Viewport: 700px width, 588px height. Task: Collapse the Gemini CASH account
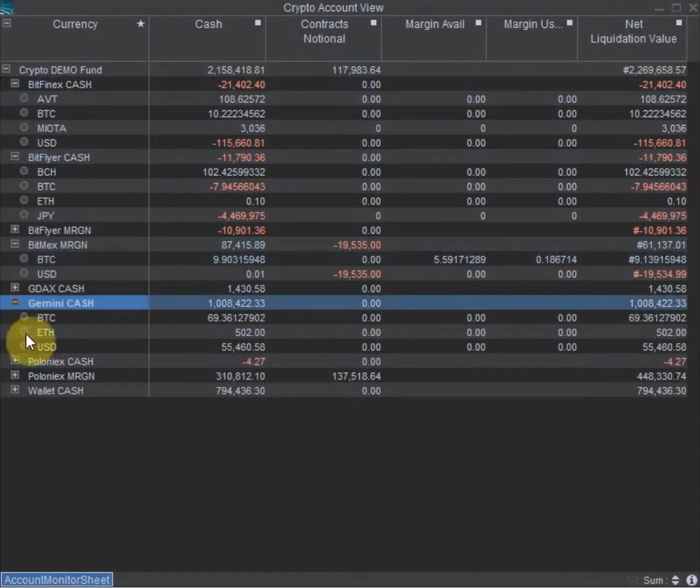pyautogui.click(x=15, y=302)
